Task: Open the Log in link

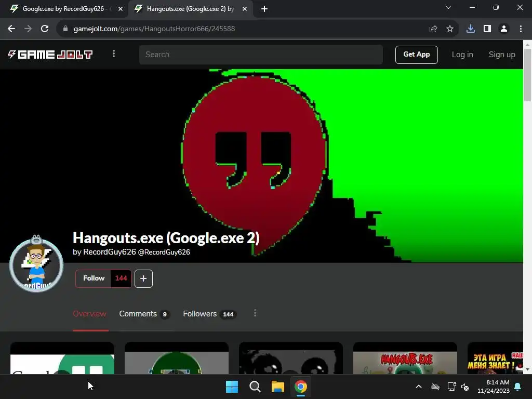Action: pos(462,55)
